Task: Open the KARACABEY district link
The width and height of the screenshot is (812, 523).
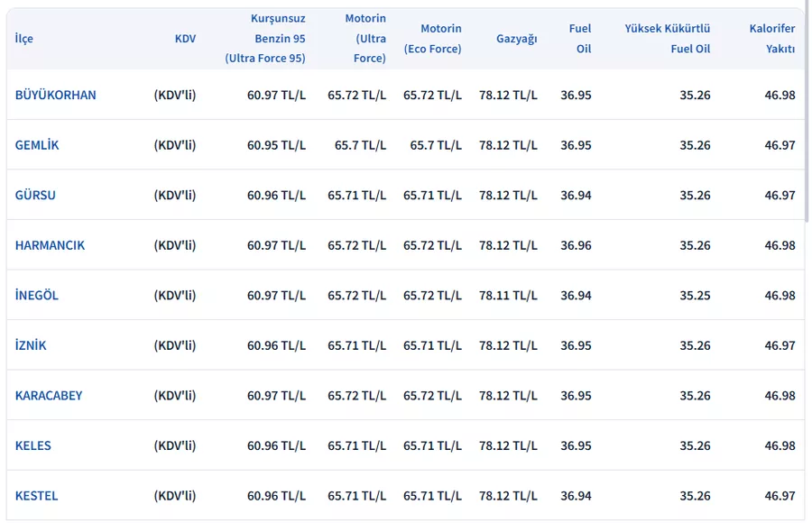Action: click(49, 396)
